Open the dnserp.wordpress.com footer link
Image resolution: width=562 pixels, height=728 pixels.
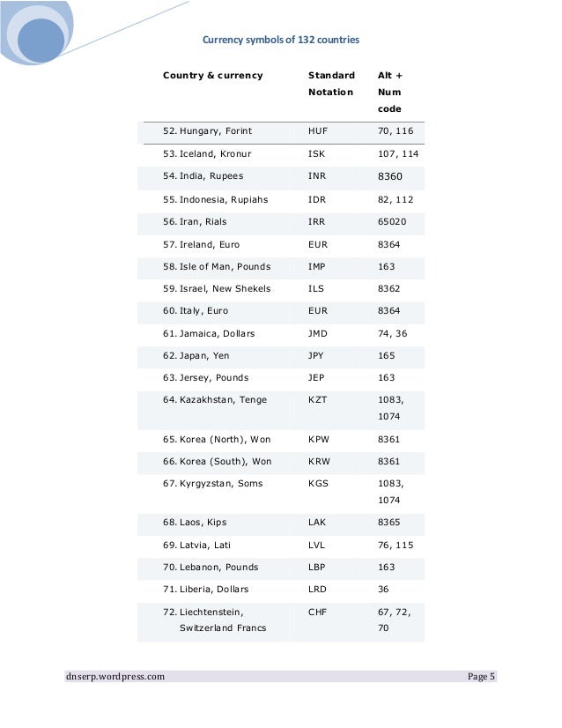115,677
